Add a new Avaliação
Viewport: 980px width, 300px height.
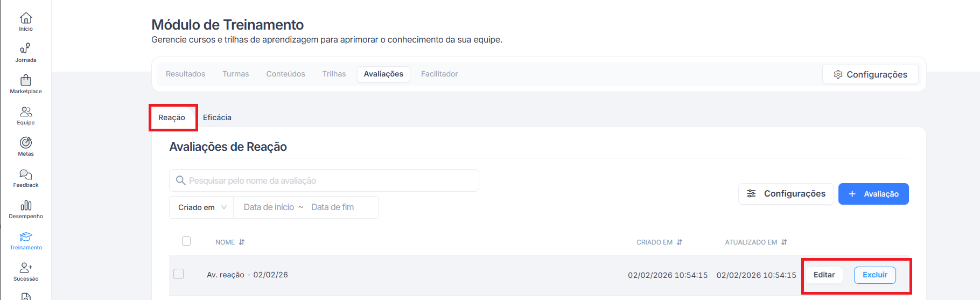click(x=873, y=194)
